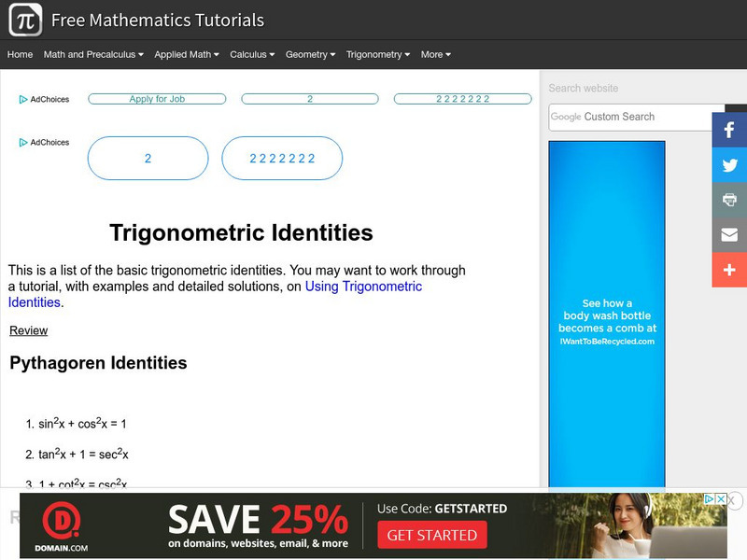Click the Apply for Job ad button
Image resolution: width=747 pixels, height=560 pixels.
coord(157,99)
